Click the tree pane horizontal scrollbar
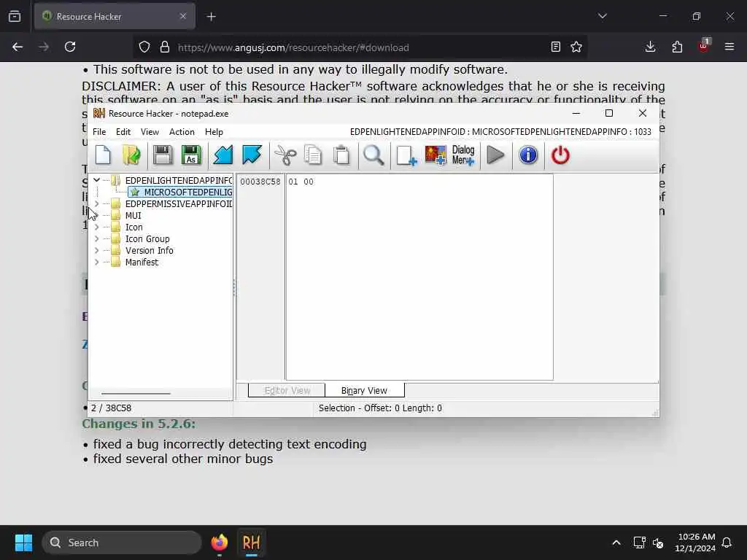 tap(136, 393)
